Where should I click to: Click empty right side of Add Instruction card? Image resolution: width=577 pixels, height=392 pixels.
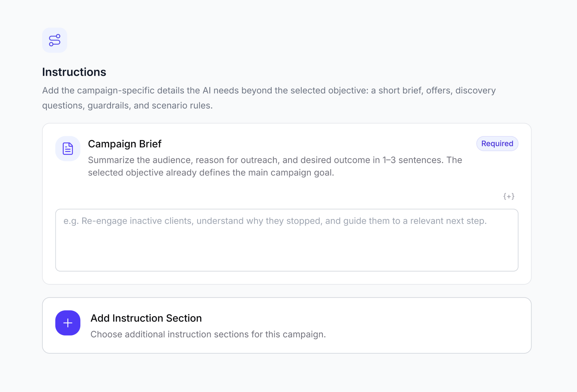pos(437,325)
